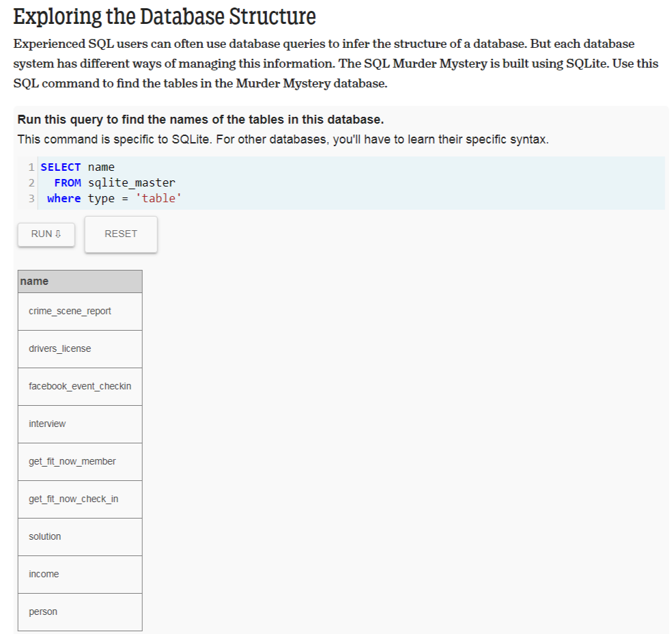672x634 pixels.
Task: Click the RUN button
Action: pos(46,234)
